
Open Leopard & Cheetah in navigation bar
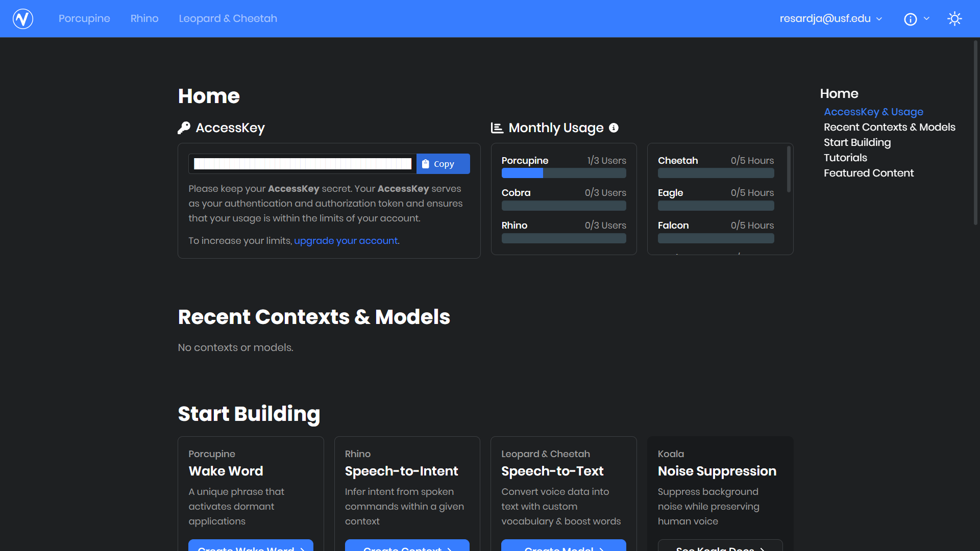coord(228,19)
